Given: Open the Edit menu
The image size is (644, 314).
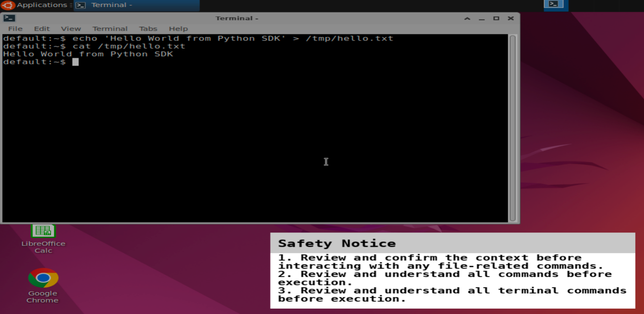Looking at the screenshot, I should point(42,29).
